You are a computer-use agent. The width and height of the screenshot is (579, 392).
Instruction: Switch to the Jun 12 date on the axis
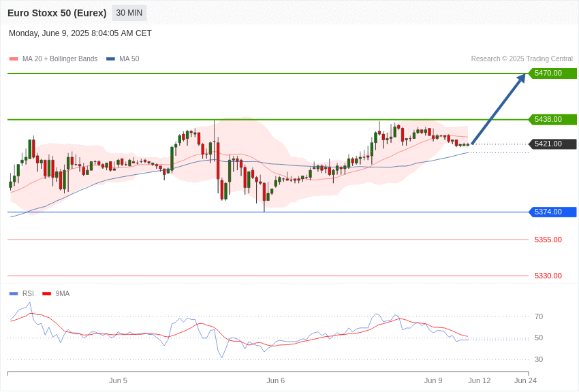[479, 380]
